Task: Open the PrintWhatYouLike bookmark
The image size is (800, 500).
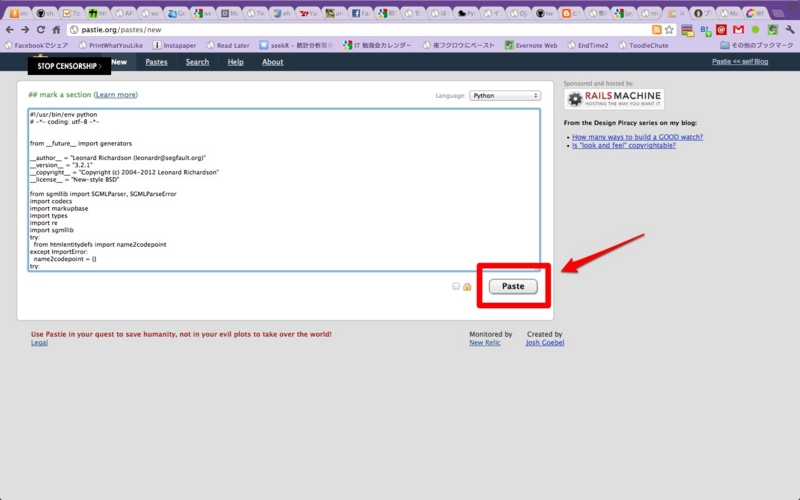Action: pos(111,45)
